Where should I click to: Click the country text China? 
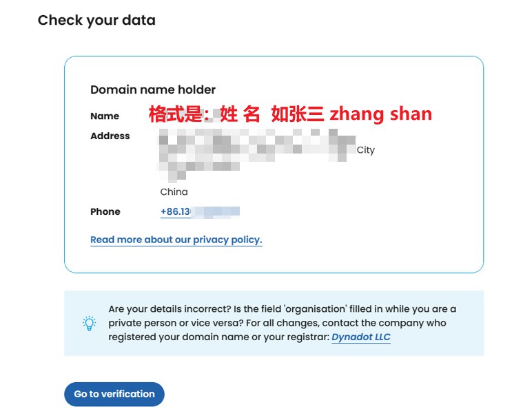pyautogui.click(x=174, y=192)
